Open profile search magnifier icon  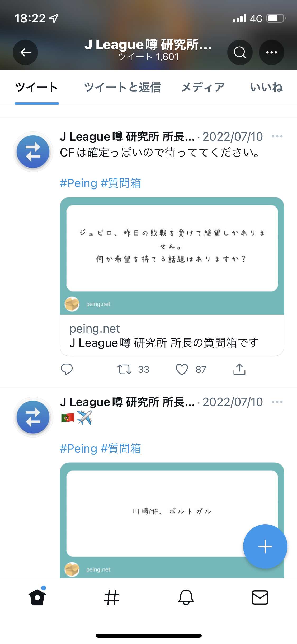tap(240, 52)
